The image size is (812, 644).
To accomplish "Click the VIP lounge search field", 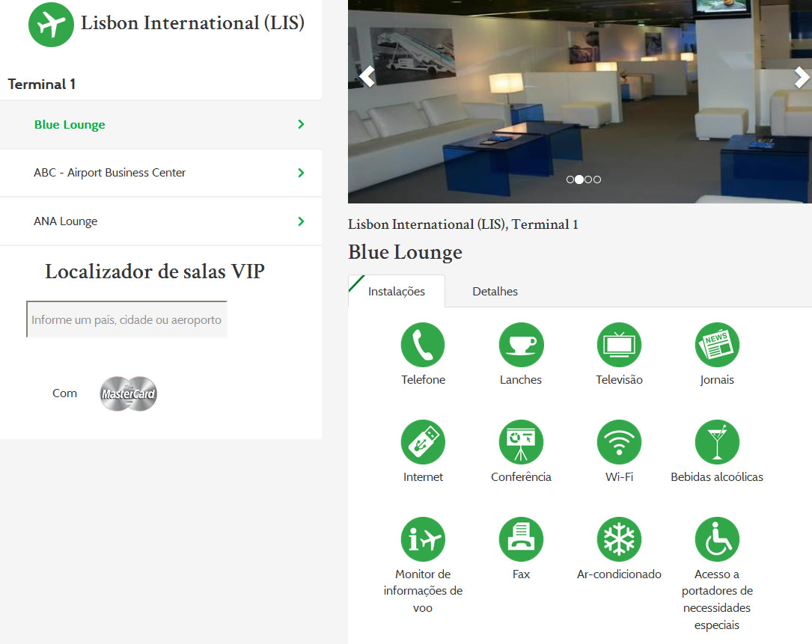I will pyautogui.click(x=126, y=319).
